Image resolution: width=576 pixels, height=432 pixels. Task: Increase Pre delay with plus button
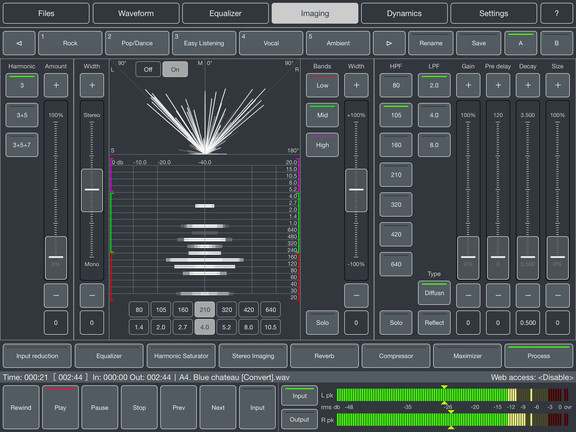point(498,85)
